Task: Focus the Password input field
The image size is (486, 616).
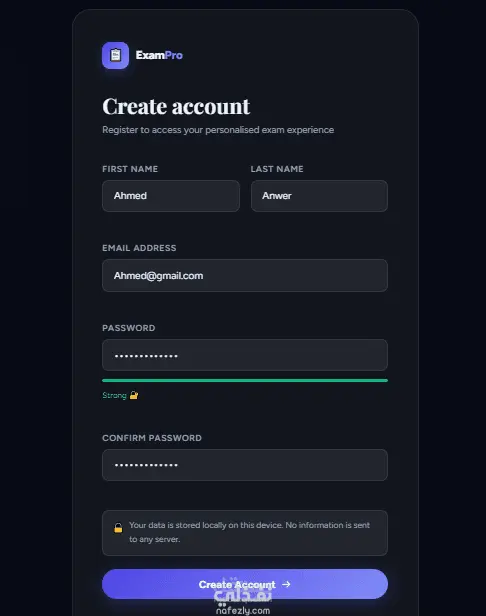Action: (245, 355)
